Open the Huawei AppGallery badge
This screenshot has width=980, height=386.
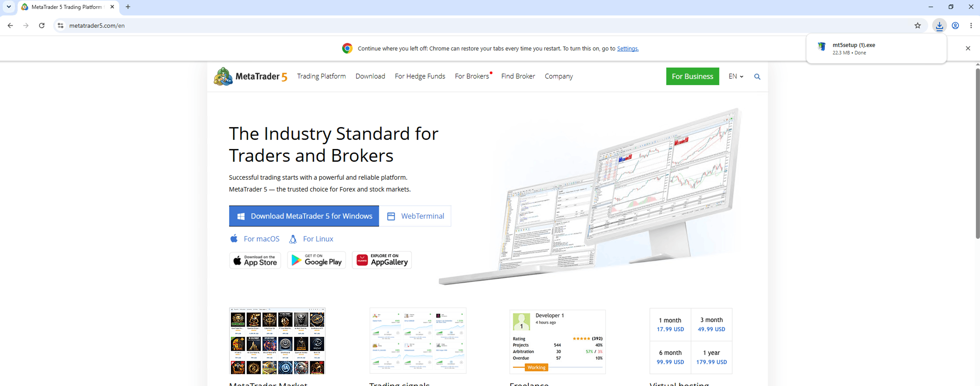(382, 260)
